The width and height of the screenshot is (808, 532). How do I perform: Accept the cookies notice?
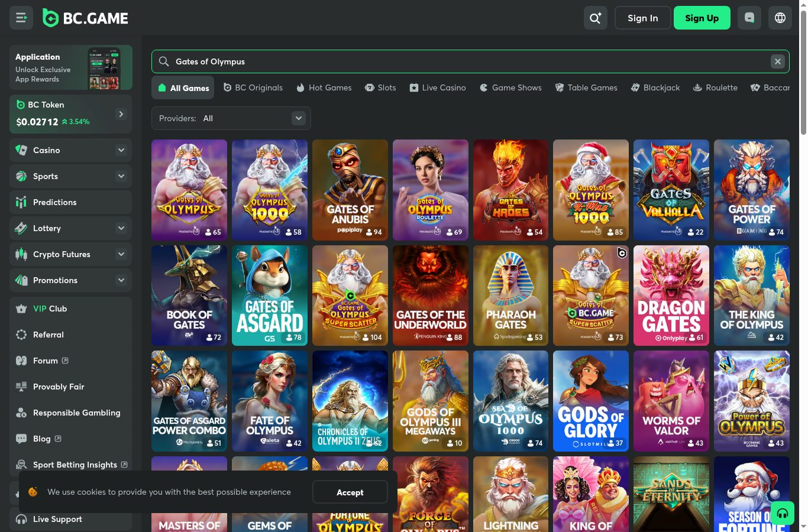pos(350,492)
